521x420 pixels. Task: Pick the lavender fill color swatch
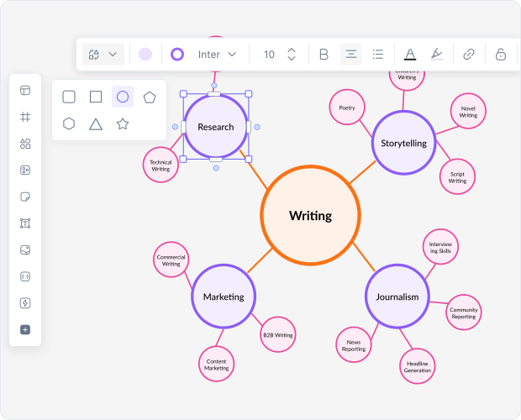145,54
